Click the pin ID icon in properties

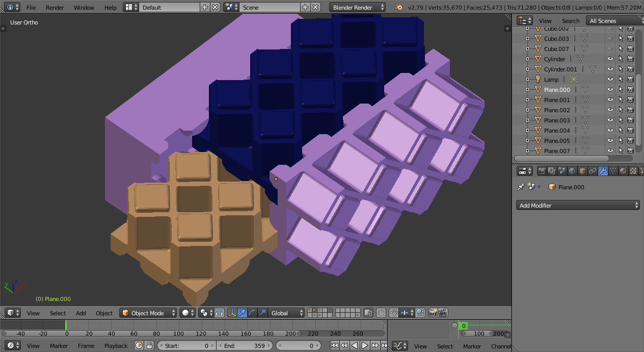tap(521, 187)
